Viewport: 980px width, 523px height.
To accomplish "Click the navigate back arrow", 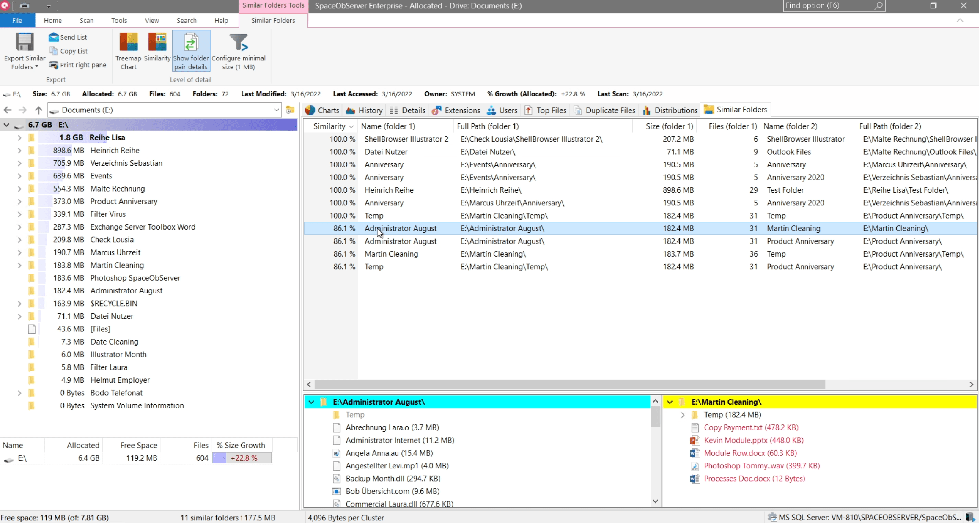I will tap(8, 110).
